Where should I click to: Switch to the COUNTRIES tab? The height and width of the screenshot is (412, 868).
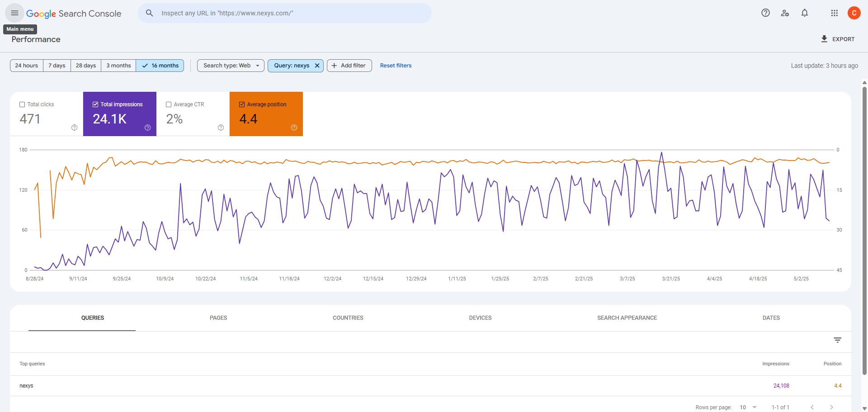coord(348,318)
